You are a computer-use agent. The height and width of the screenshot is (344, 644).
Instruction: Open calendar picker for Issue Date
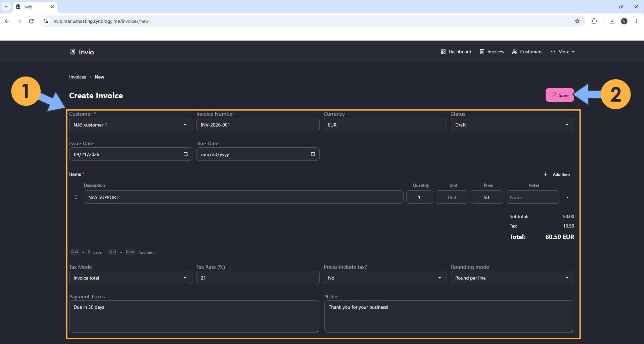click(185, 154)
